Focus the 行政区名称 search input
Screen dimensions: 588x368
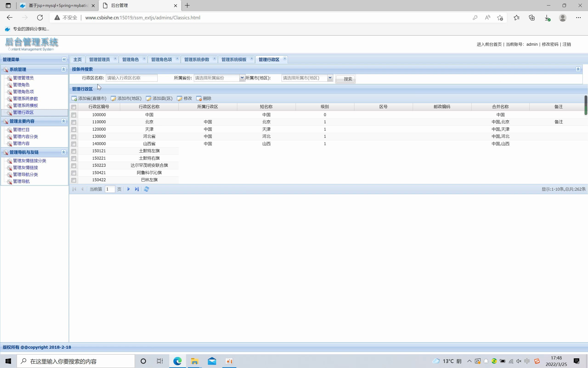point(131,78)
